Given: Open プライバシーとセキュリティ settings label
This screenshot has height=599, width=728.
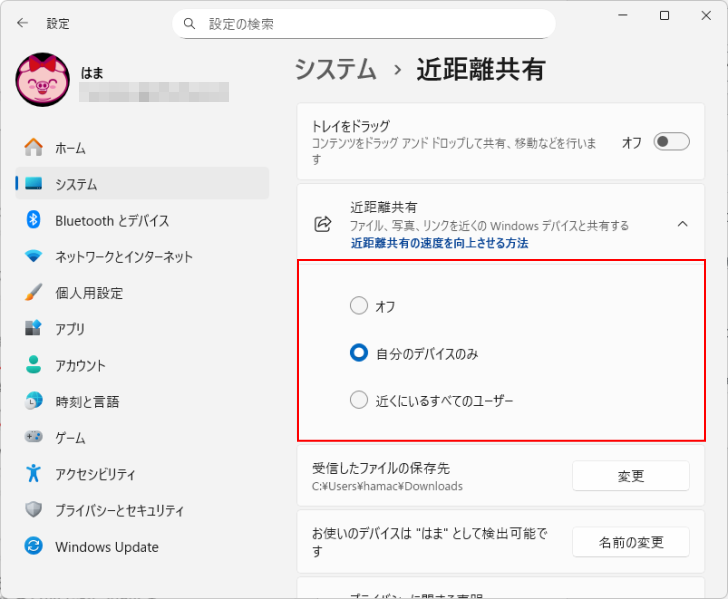Looking at the screenshot, I should [120, 510].
